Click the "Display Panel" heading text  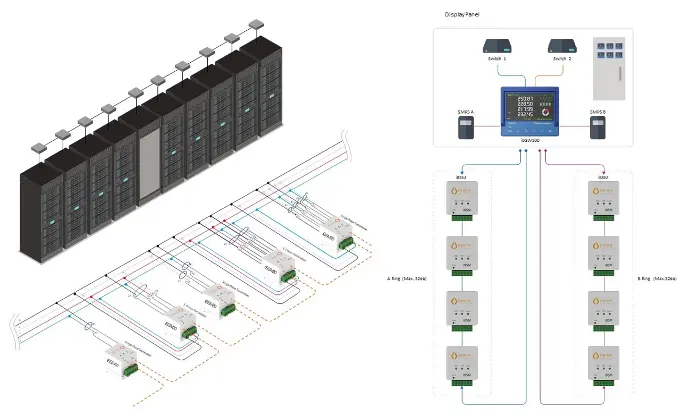tap(462, 16)
